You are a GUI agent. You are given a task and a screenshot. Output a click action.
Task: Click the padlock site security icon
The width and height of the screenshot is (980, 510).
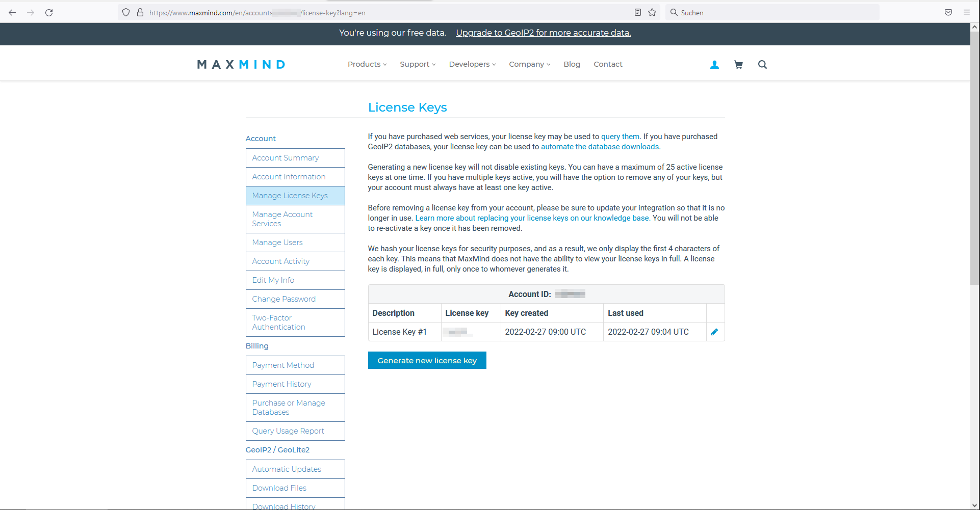coord(140,13)
